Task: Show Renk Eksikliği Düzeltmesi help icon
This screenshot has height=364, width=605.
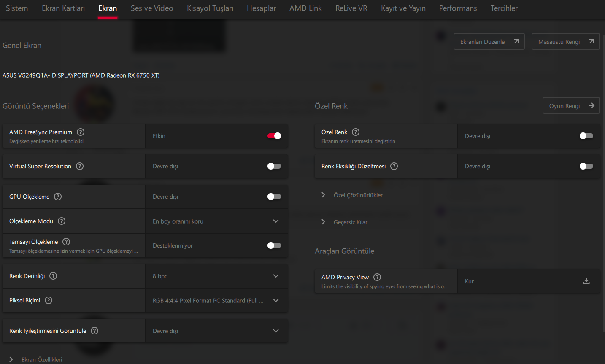Action: pyautogui.click(x=394, y=166)
